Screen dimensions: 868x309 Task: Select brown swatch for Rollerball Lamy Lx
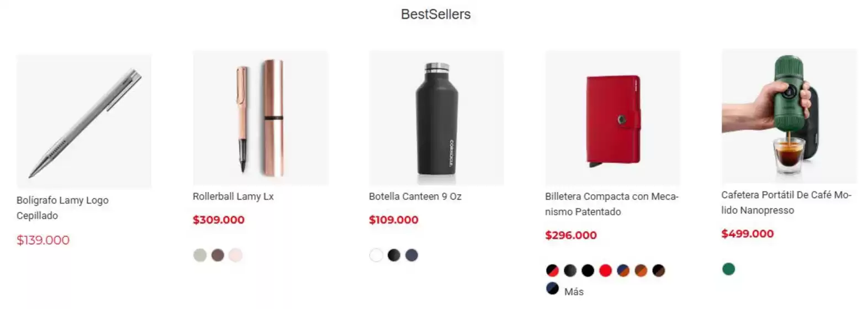[218, 255]
